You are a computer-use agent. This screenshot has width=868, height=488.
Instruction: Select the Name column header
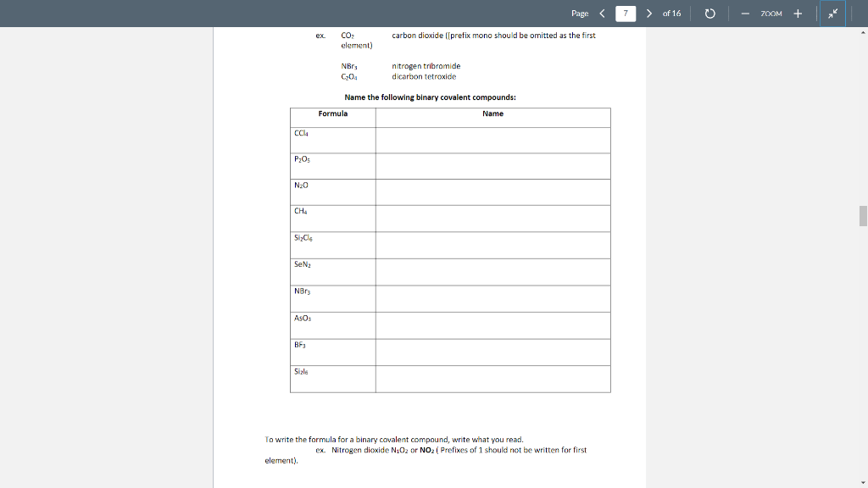(492, 114)
